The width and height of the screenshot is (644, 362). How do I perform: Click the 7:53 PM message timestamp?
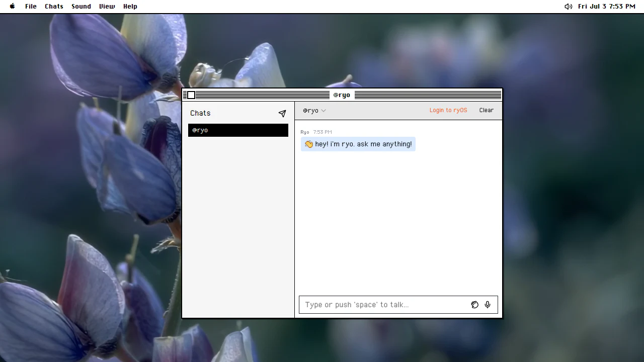[323, 132]
